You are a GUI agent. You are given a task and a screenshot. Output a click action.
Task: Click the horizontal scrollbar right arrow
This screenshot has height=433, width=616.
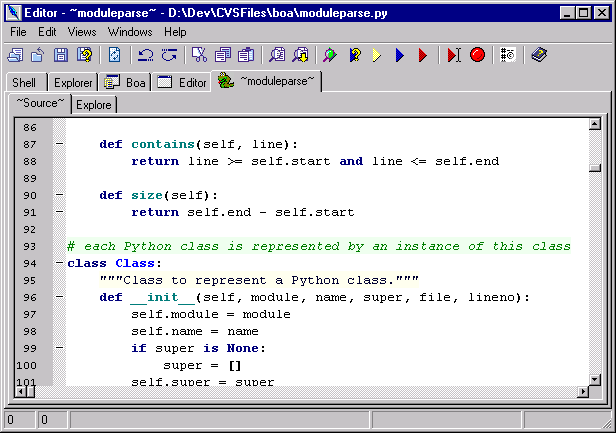tap(579, 393)
